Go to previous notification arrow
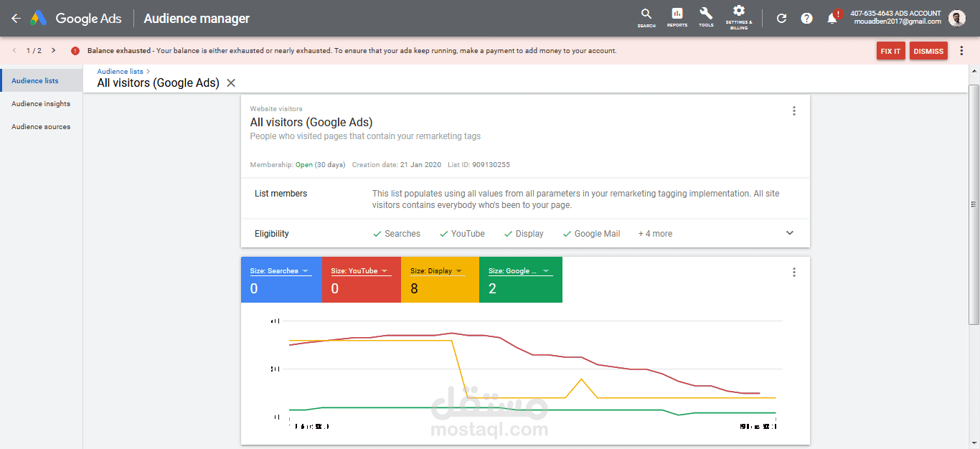Viewport: 980px width, 449px height. 14,51
